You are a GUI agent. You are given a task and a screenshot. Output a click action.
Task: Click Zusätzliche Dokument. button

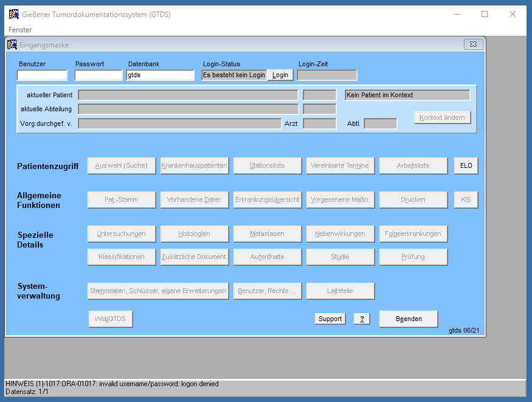[x=195, y=257]
